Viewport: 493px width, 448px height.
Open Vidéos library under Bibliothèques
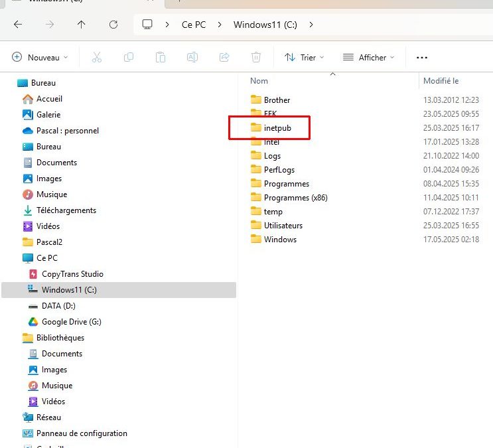[53, 402]
